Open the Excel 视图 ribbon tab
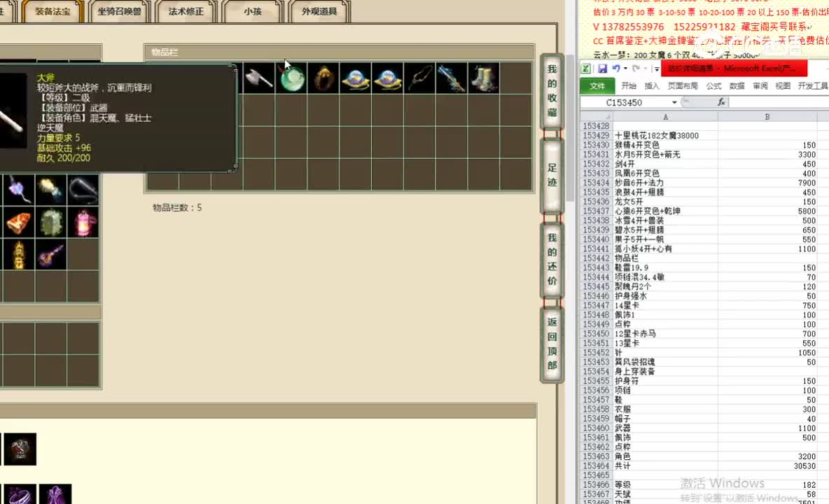Viewport: 829px width, 504px height. point(783,85)
